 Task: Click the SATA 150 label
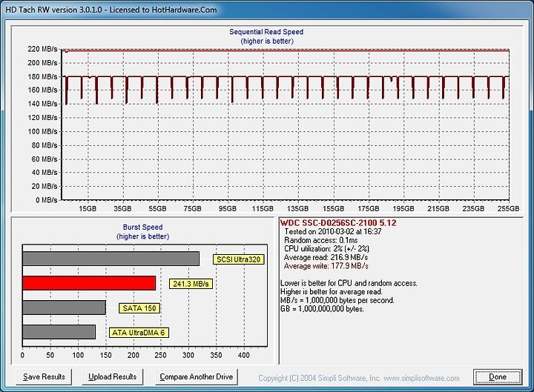tap(139, 308)
